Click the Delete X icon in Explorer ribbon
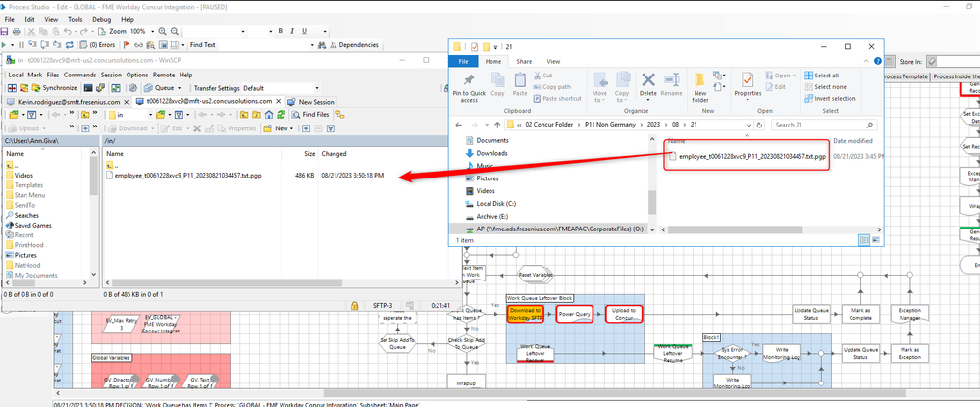980x407 pixels. [x=648, y=79]
